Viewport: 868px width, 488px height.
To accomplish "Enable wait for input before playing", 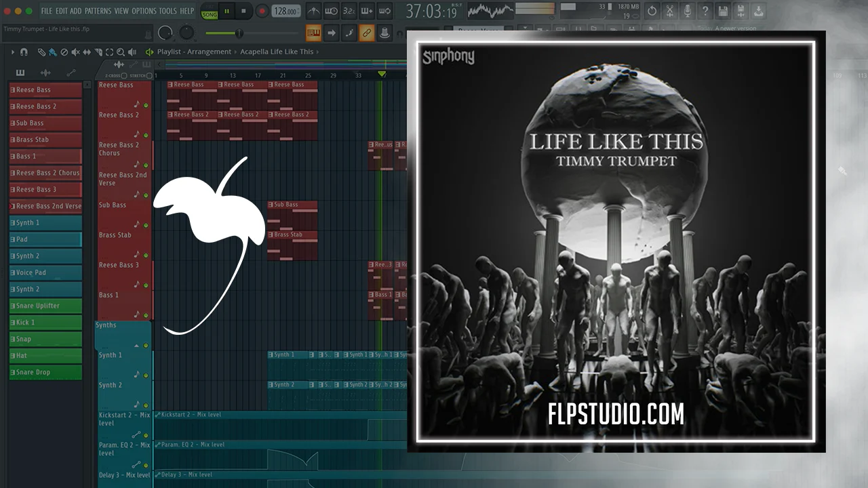I will pos(331,11).
